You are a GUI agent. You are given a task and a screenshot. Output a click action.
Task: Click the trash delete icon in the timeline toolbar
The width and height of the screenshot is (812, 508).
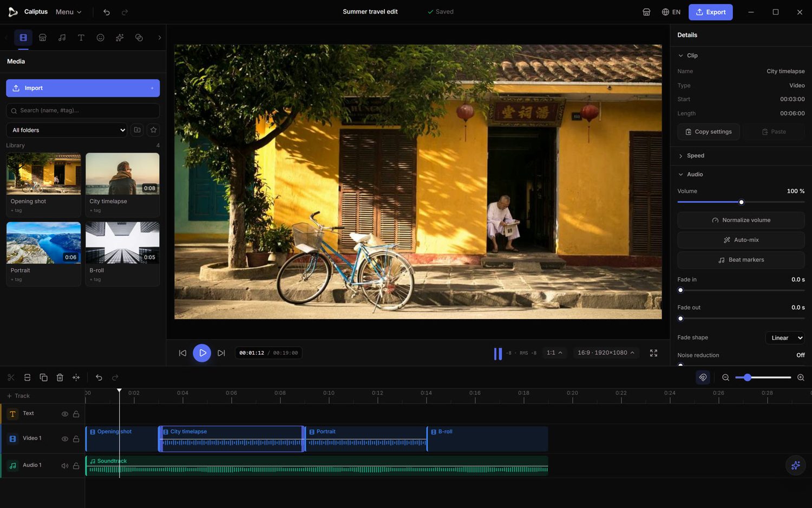tap(60, 377)
